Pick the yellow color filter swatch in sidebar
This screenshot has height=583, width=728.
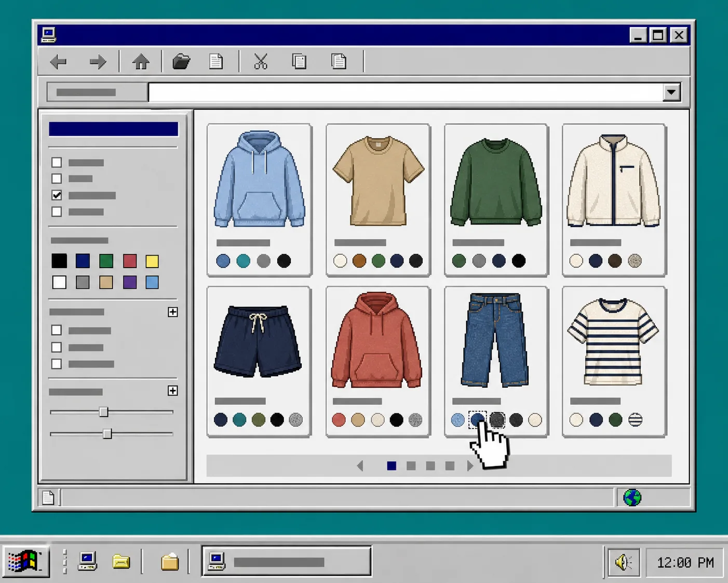(152, 261)
